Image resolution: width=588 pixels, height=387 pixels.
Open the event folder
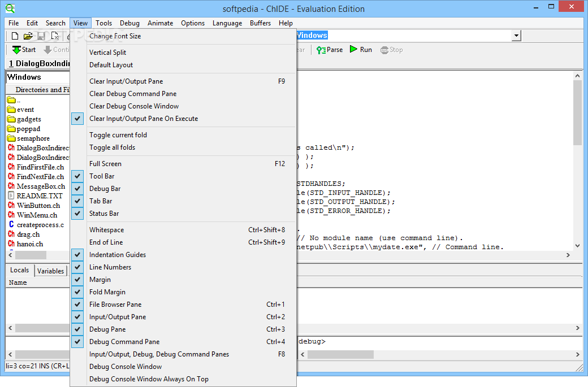20,110
